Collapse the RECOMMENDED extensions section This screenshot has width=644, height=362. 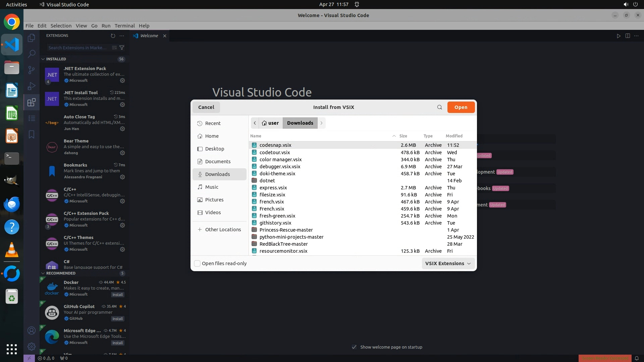[43, 273]
